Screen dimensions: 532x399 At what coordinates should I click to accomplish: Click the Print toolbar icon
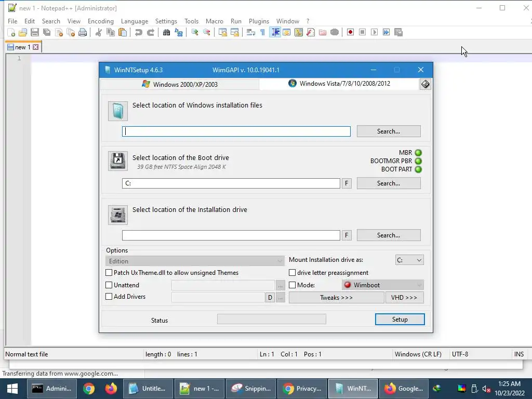pos(83,32)
